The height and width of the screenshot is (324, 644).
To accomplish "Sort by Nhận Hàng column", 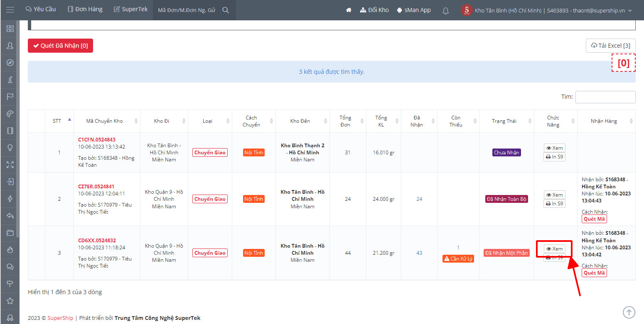I will point(606,121).
